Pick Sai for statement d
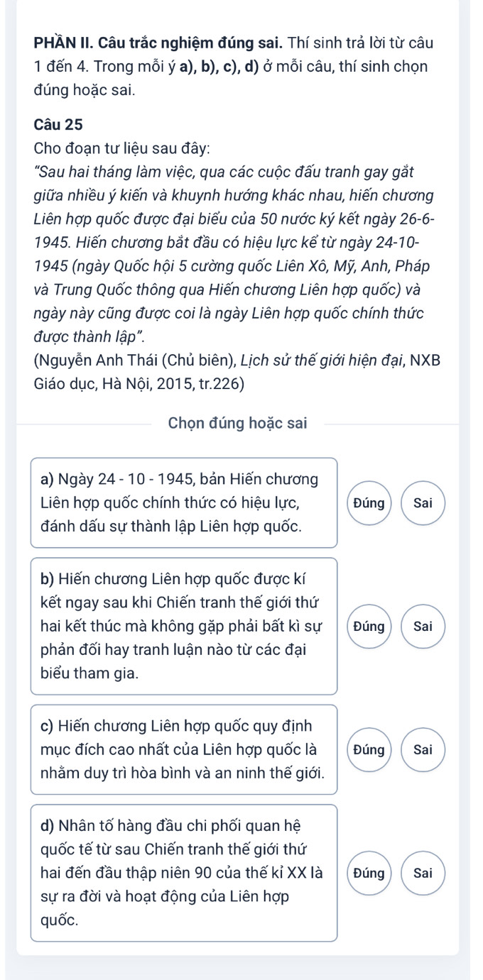The image size is (483, 980). pyautogui.click(x=423, y=872)
